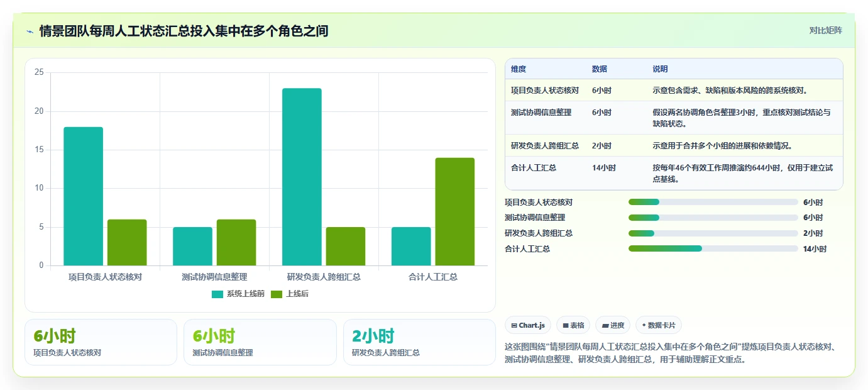The height and width of the screenshot is (390, 868).
Task: Open the 6小时 项目负责人状态核对 data card
Action: point(101,342)
